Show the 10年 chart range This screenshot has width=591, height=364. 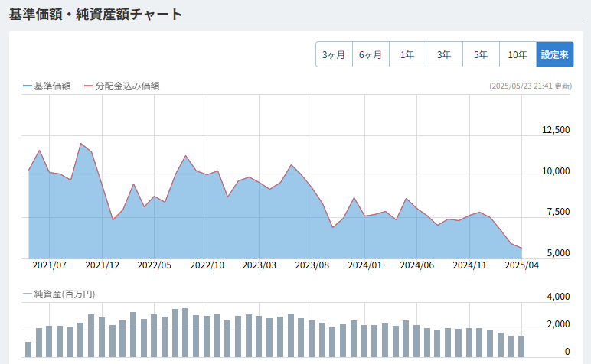pos(518,54)
